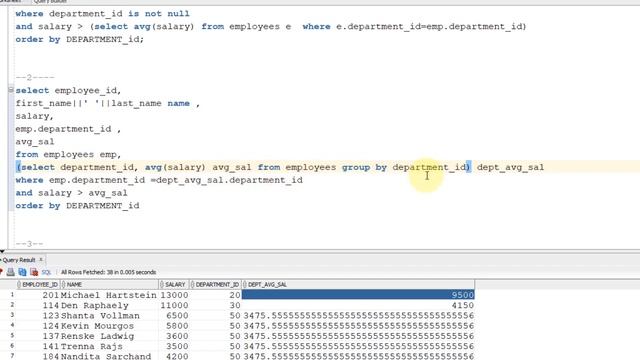Click "emp.department_id ," code line
640x360 pixels.
68,129
